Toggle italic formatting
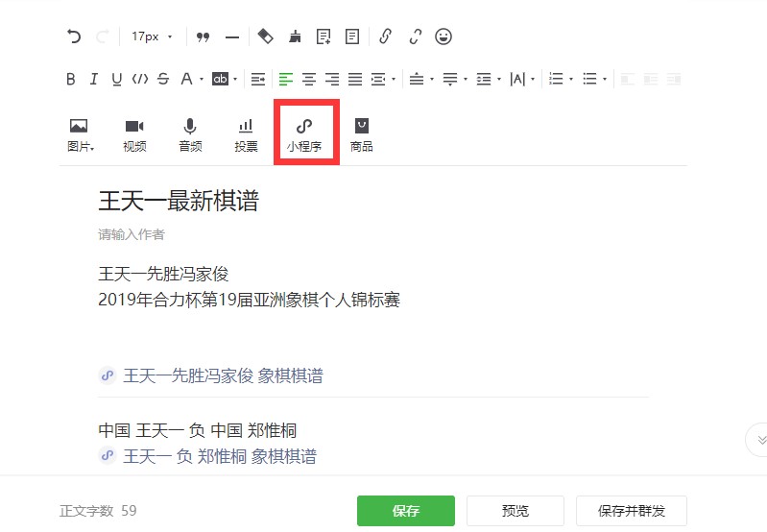The height and width of the screenshot is (532, 767). [93, 79]
